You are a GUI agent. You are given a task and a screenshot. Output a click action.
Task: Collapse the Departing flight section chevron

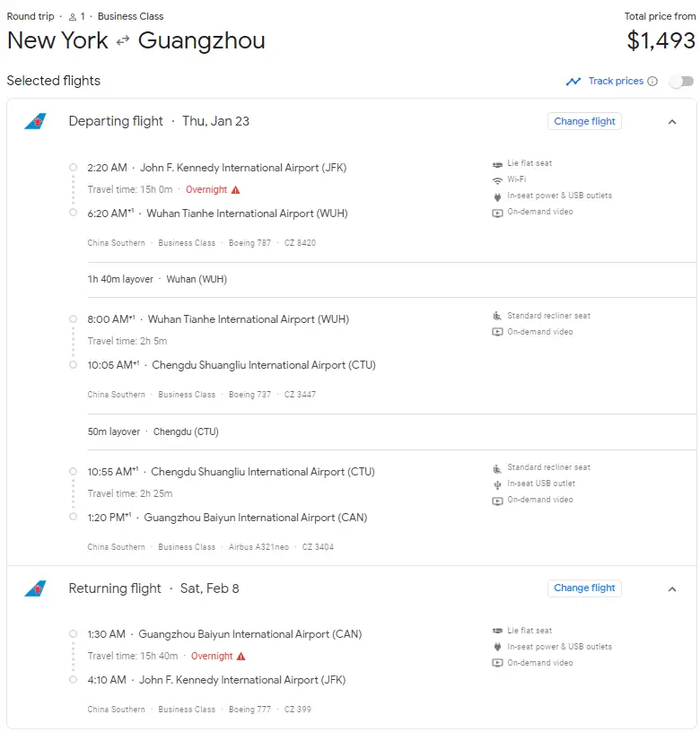(672, 122)
